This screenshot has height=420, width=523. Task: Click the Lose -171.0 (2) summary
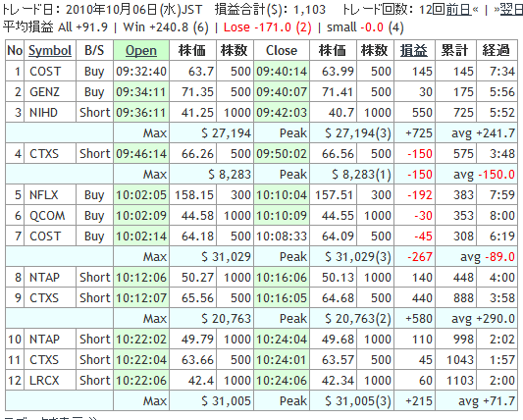coord(268,27)
